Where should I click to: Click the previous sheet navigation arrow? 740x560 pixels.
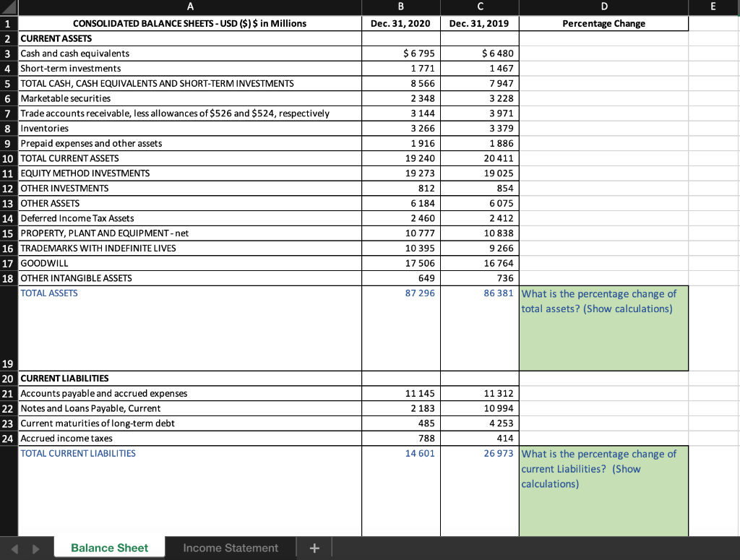click(x=16, y=548)
